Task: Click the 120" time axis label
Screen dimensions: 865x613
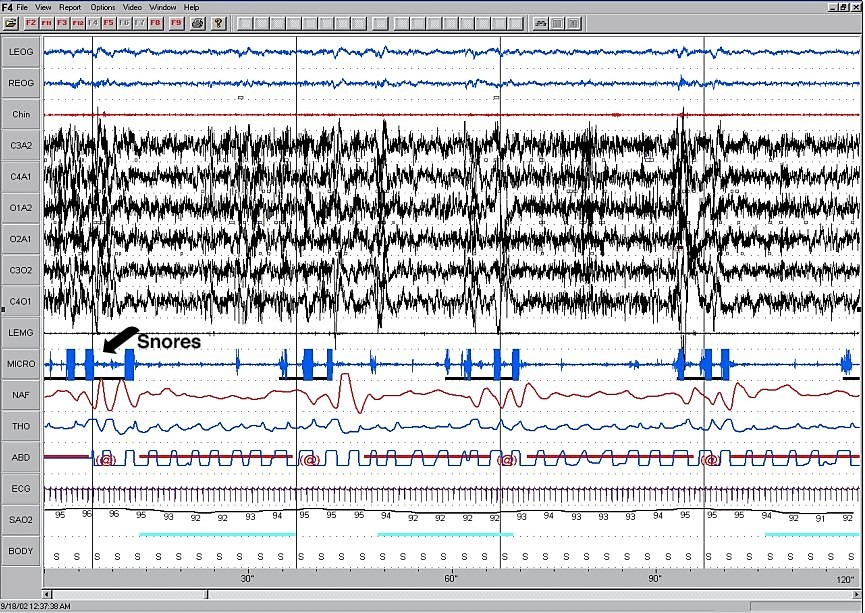Action: coord(845,579)
